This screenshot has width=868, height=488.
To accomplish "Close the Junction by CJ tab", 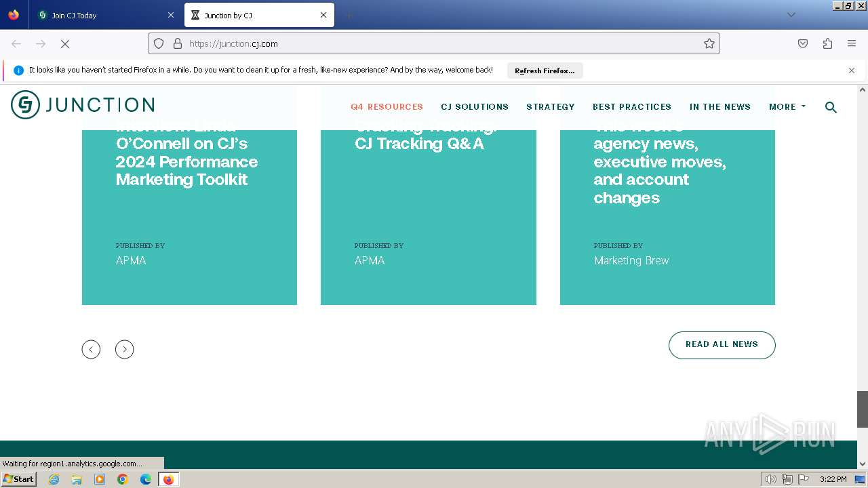I will (x=323, y=15).
